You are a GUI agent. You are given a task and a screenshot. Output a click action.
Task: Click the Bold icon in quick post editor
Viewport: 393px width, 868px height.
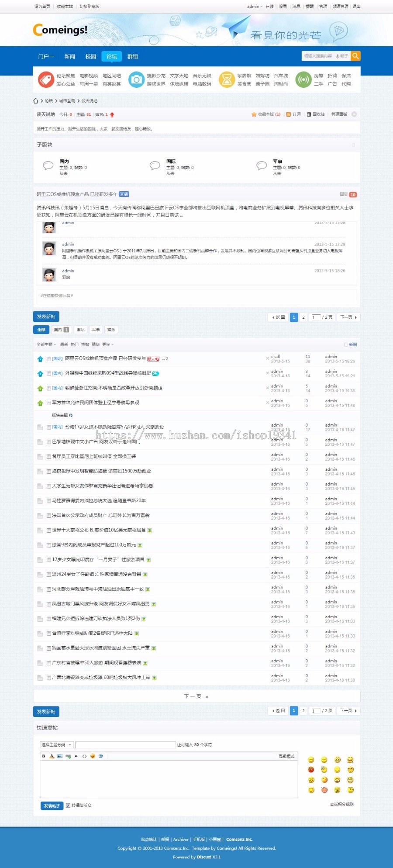[x=44, y=756]
